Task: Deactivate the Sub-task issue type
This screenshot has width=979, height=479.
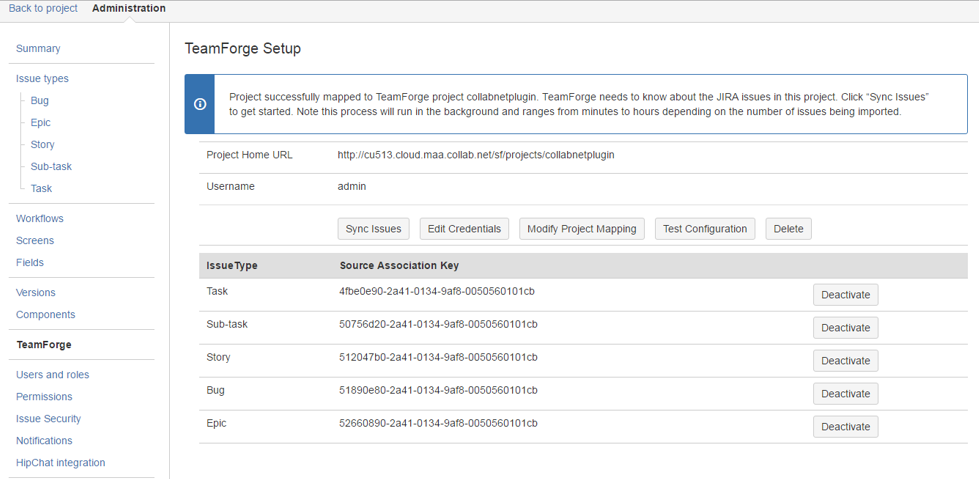Action: [x=845, y=327]
